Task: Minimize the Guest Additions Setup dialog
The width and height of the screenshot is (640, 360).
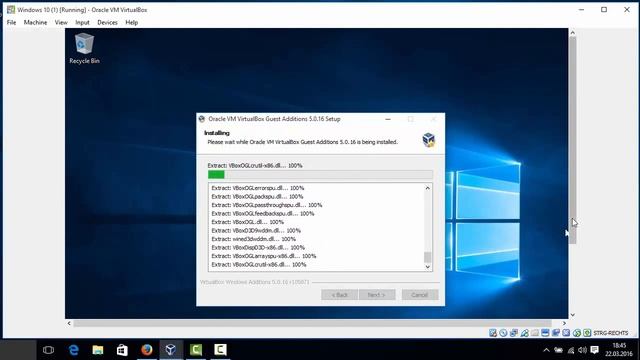Action: pos(388,119)
